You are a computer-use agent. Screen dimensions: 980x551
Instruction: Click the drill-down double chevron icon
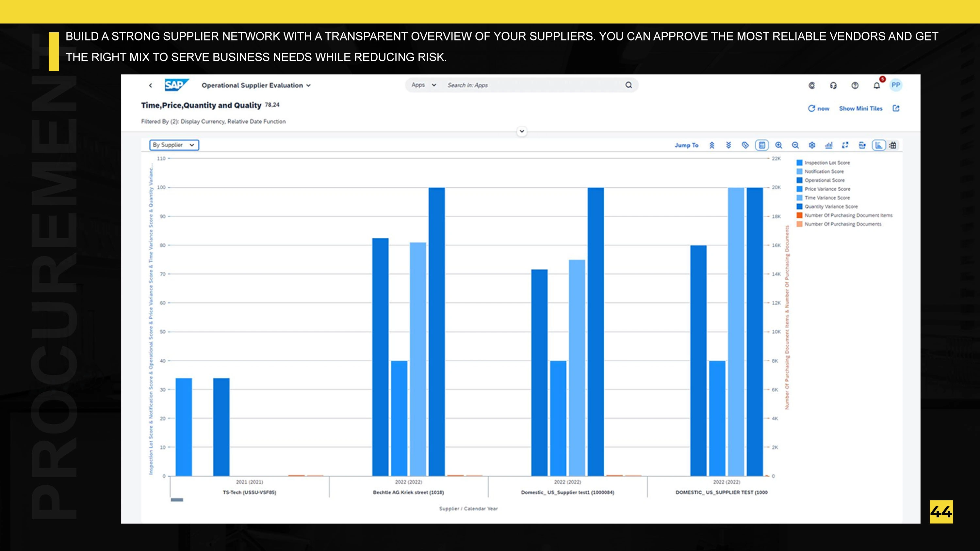click(x=728, y=145)
